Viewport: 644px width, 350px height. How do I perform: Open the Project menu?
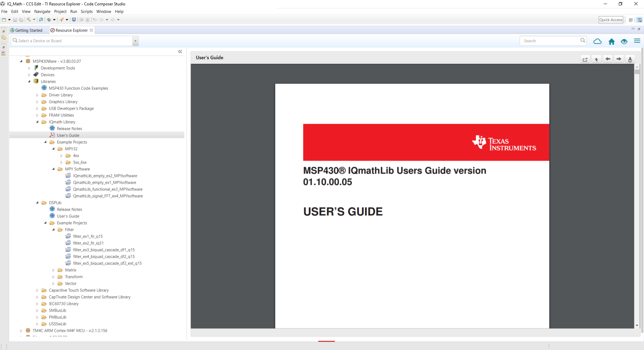tap(61, 11)
